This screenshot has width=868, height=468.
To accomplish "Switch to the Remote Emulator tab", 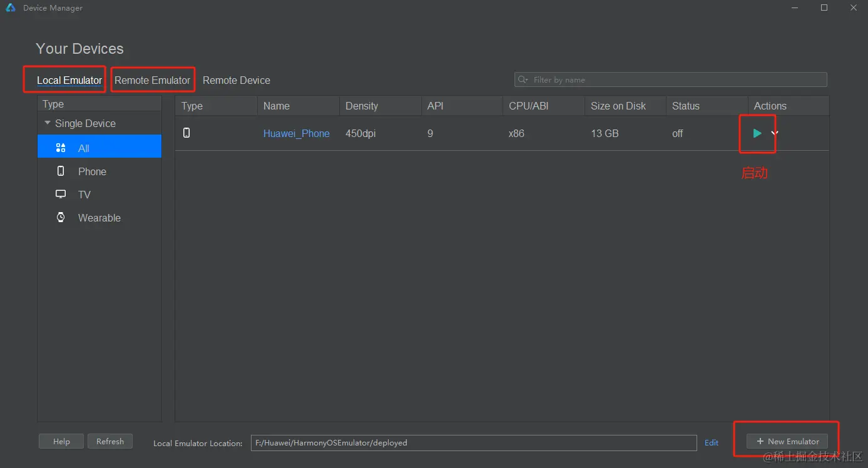I will (x=152, y=80).
